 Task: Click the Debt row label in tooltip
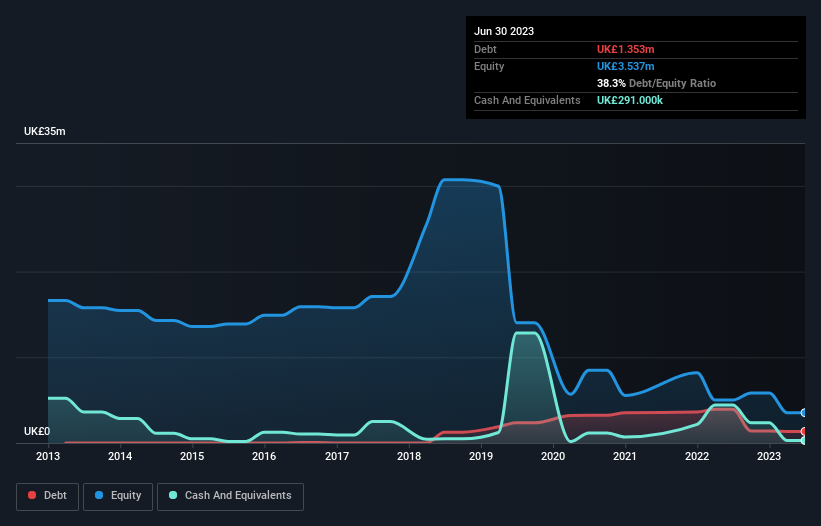485,49
